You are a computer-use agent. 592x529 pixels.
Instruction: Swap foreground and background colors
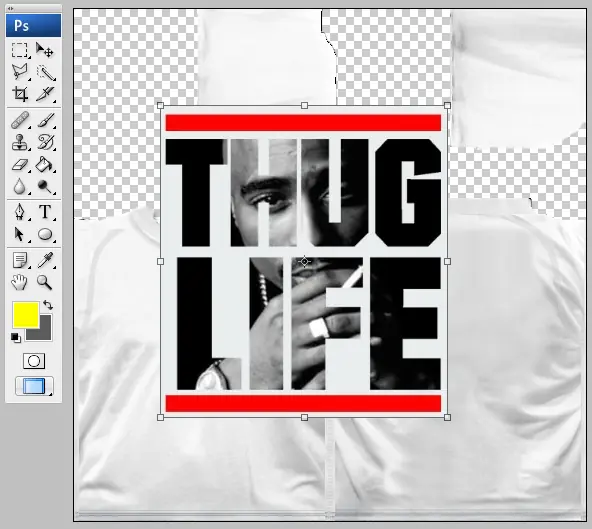point(48,305)
